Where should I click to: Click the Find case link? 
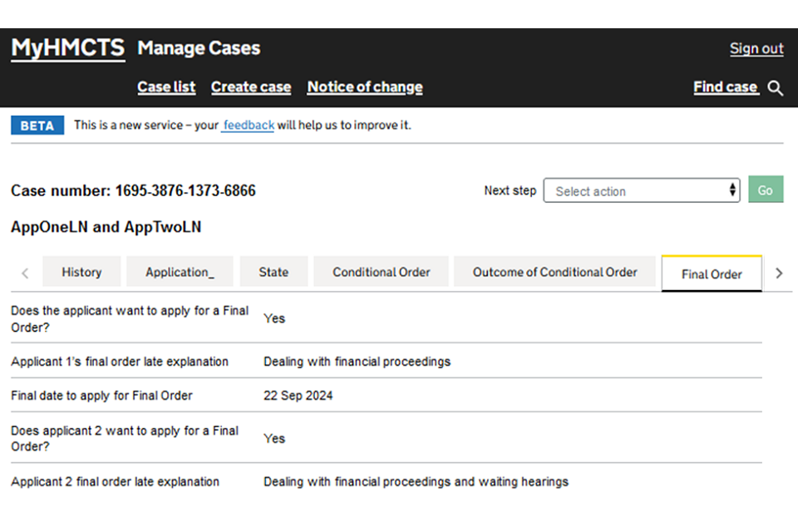725,87
